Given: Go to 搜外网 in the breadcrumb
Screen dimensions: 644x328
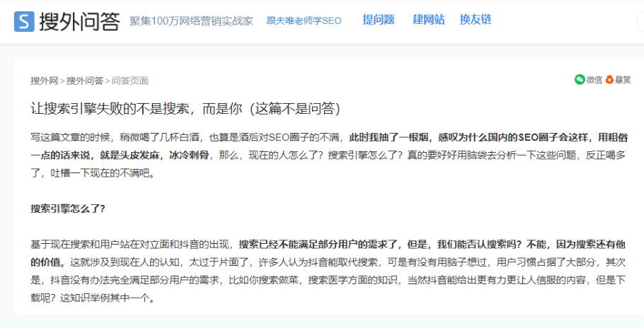Looking at the screenshot, I should pyautogui.click(x=44, y=81).
